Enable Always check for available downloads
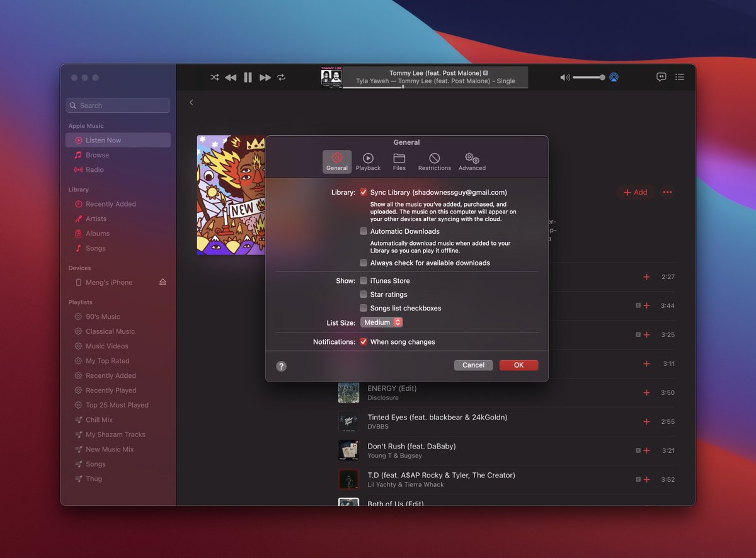 pyautogui.click(x=364, y=263)
